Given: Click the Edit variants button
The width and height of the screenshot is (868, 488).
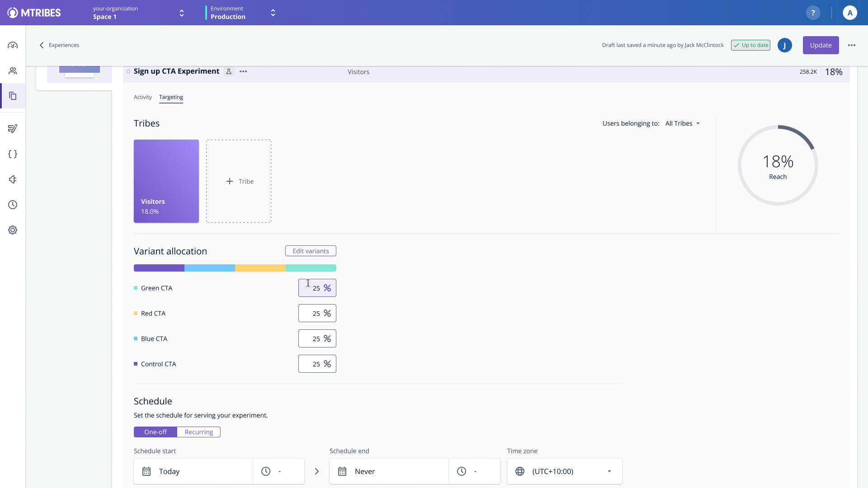Looking at the screenshot, I should (311, 251).
